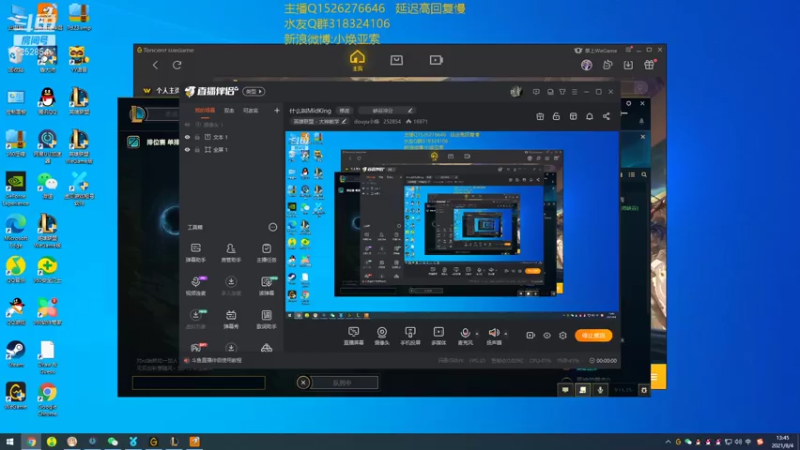Click the League client text input field
This screenshot has width=800, height=450.
tap(198, 383)
